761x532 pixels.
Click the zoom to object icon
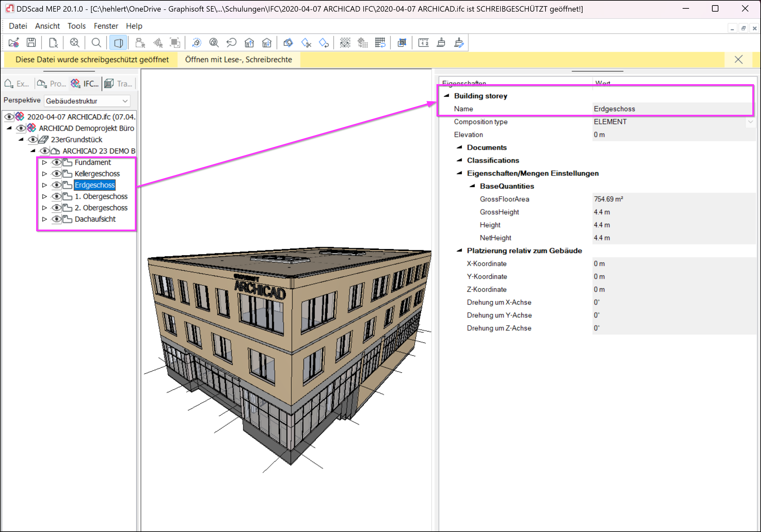click(214, 43)
